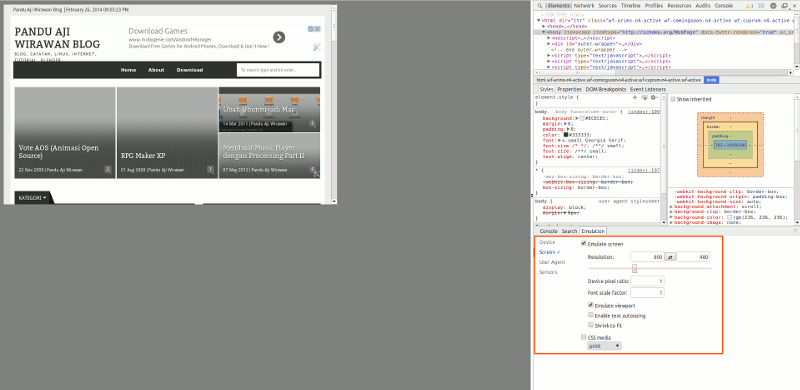The height and width of the screenshot is (390, 800).
Task: Click the resolution height field showing 480
Action: [693, 257]
